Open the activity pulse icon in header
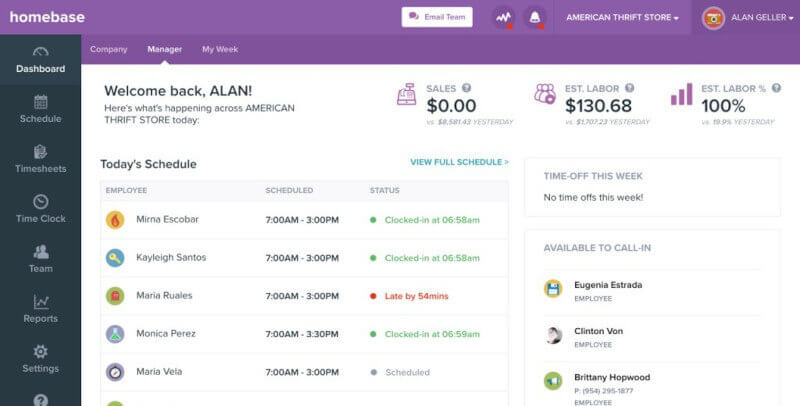The height and width of the screenshot is (406, 800). pyautogui.click(x=503, y=17)
